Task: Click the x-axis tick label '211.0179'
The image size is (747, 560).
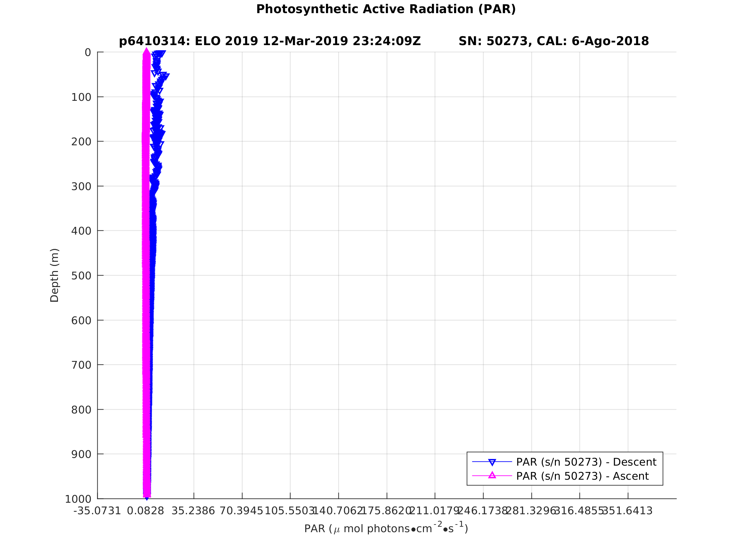Action: [x=434, y=511]
